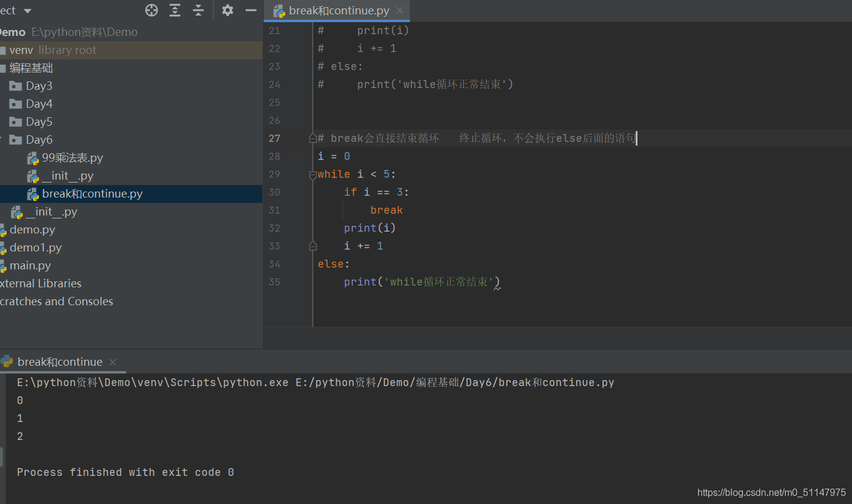Click 'print(i)' on line 32
This screenshot has width=852, height=504.
[x=370, y=228]
